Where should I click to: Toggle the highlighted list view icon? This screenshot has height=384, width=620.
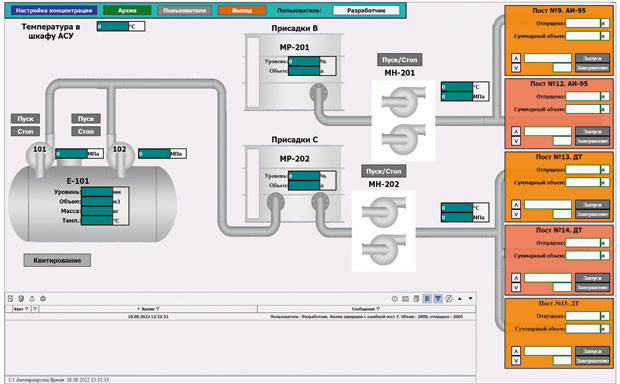[x=427, y=299]
